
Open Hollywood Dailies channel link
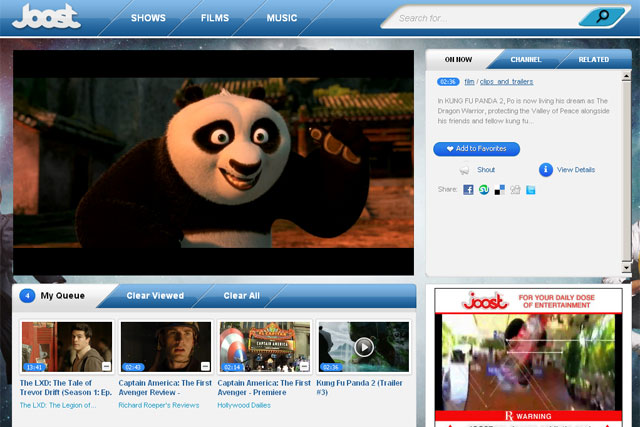244,405
